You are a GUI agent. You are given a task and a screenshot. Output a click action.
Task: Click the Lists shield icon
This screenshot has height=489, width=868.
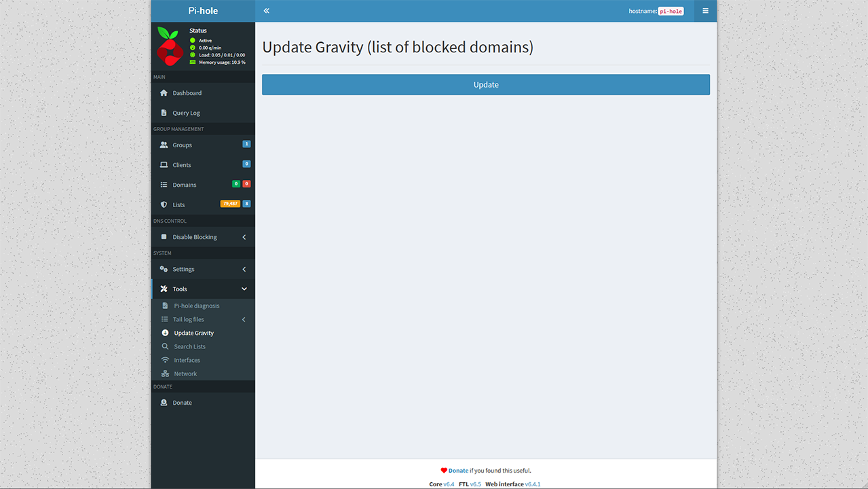pos(164,204)
